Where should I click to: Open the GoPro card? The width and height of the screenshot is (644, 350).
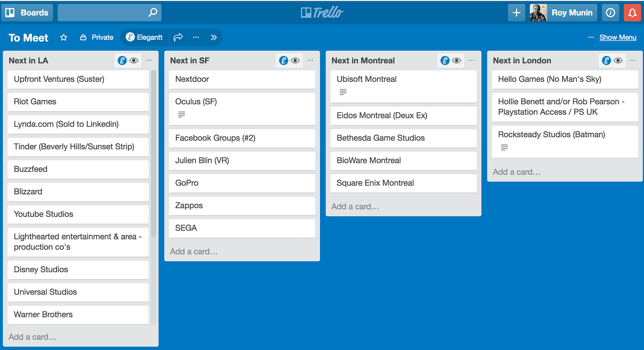click(x=242, y=183)
